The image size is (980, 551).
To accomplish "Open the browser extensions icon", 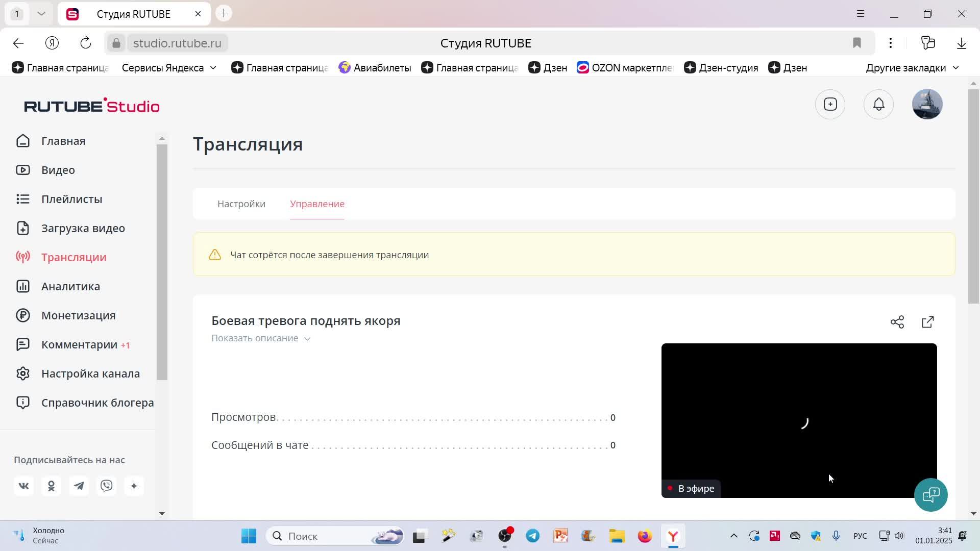I will tap(928, 43).
